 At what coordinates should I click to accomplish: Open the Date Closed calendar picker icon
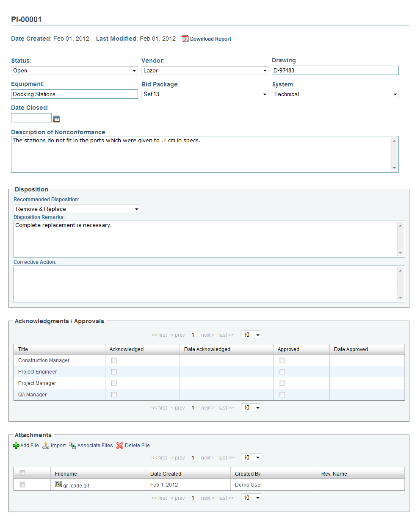pos(57,119)
